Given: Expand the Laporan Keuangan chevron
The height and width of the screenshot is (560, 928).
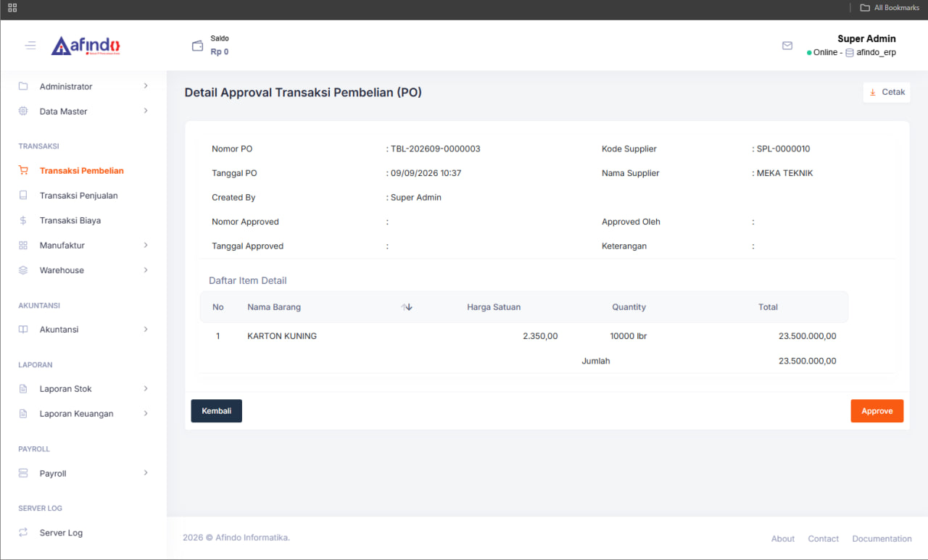Looking at the screenshot, I should (146, 414).
